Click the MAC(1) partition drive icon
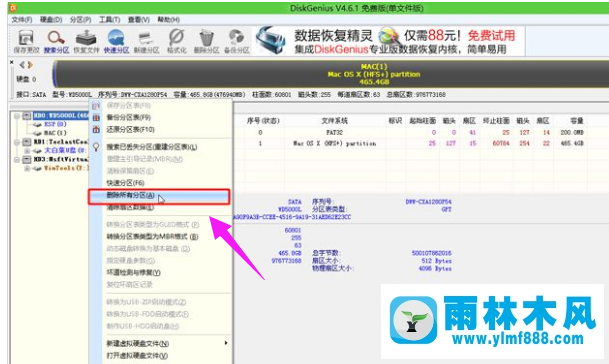 [x=37, y=133]
